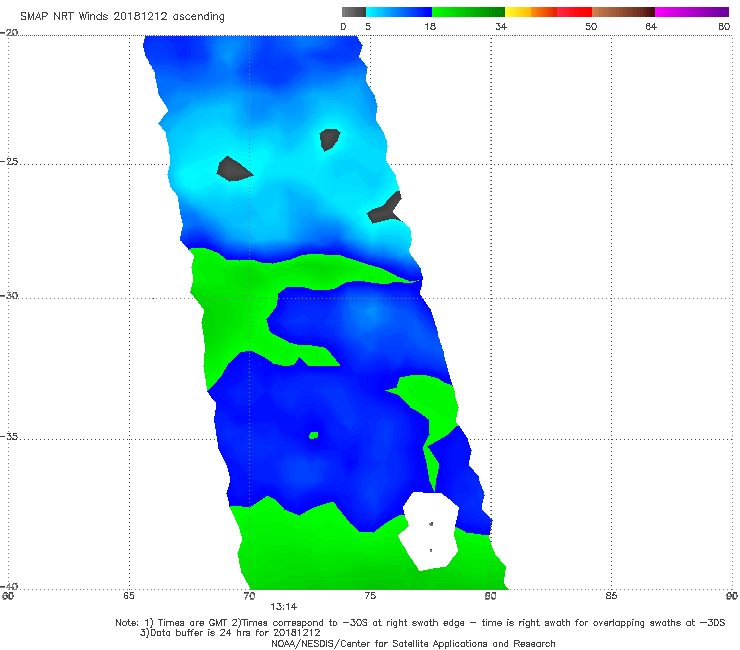Image resolution: width=740 pixels, height=650 pixels.
Task: Click the brown 50-64 segment of the color bar
Action: pyautogui.click(x=623, y=12)
